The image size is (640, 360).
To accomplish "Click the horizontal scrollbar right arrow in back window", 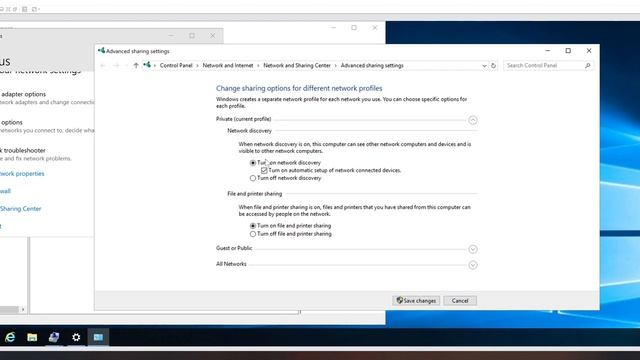I will (x=23, y=309).
